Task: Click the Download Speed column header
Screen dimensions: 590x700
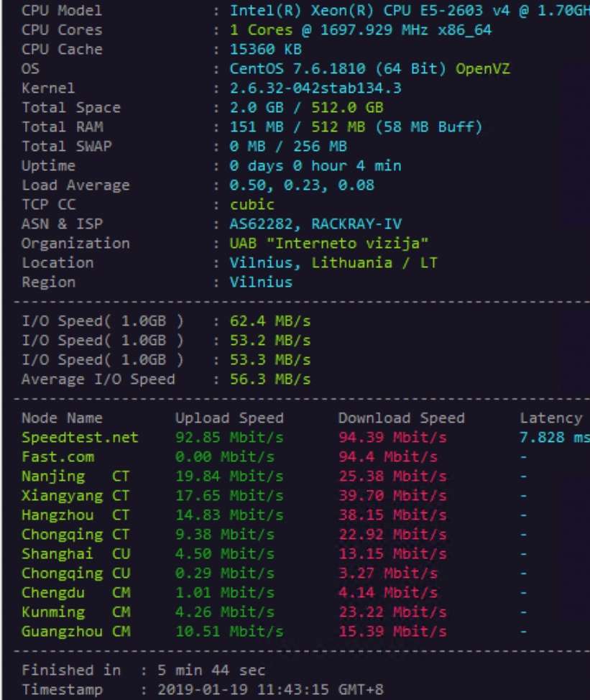Action: click(x=401, y=418)
